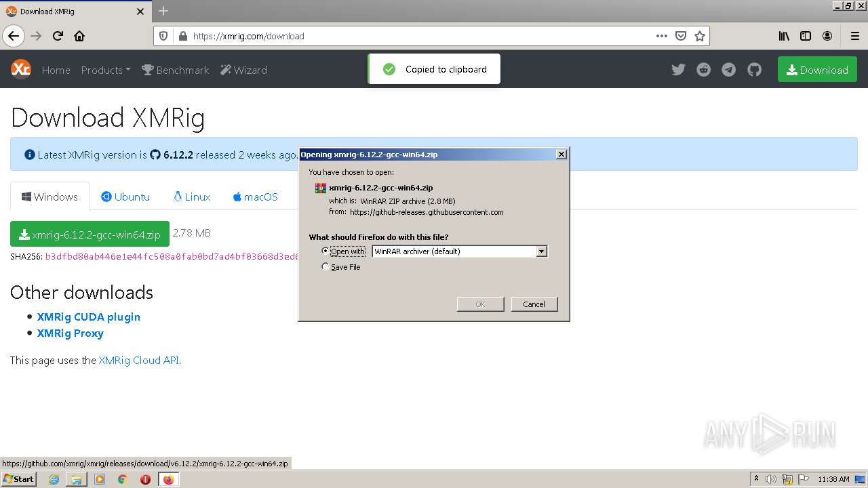Show site security padlock info
The width and height of the screenshot is (868, 488).
[182, 36]
